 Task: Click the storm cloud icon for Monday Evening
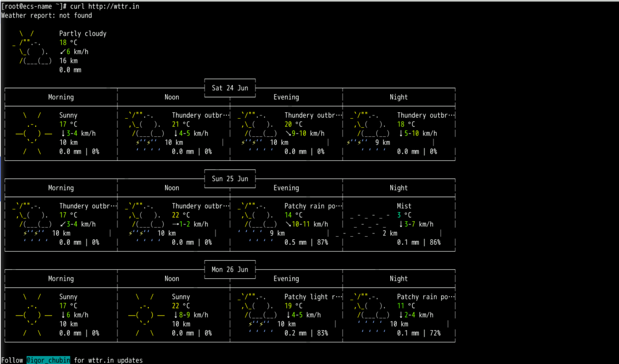[x=257, y=314]
